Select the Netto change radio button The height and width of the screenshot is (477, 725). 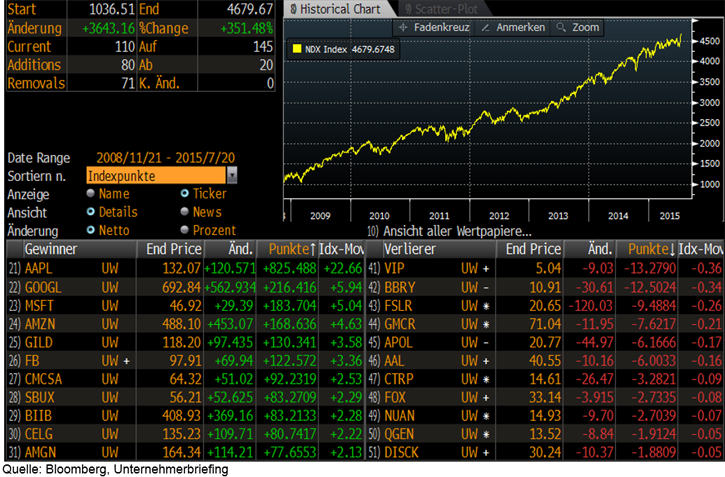click(x=91, y=230)
